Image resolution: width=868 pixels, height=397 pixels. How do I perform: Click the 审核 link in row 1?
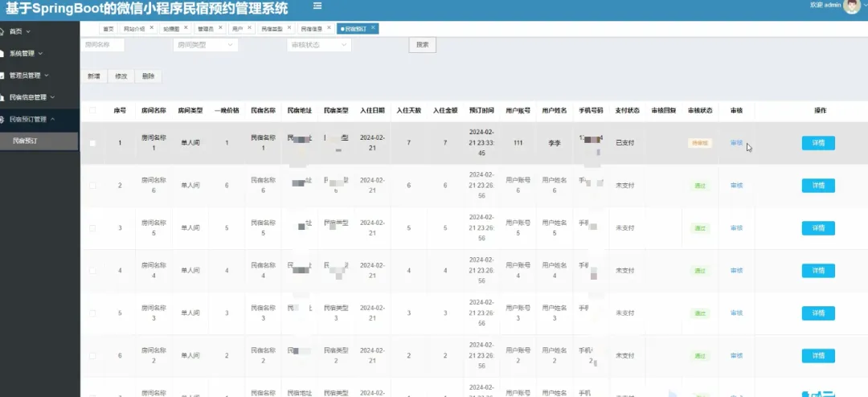point(736,143)
